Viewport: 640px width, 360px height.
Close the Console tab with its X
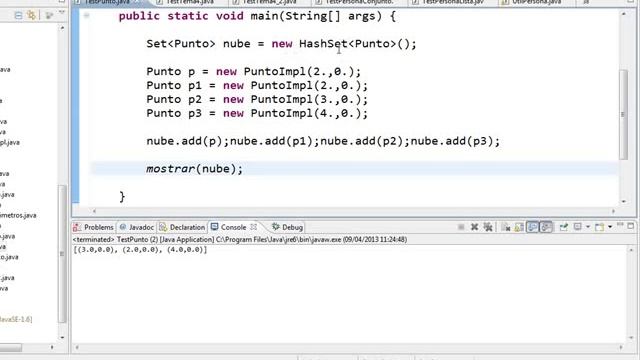coord(253,227)
